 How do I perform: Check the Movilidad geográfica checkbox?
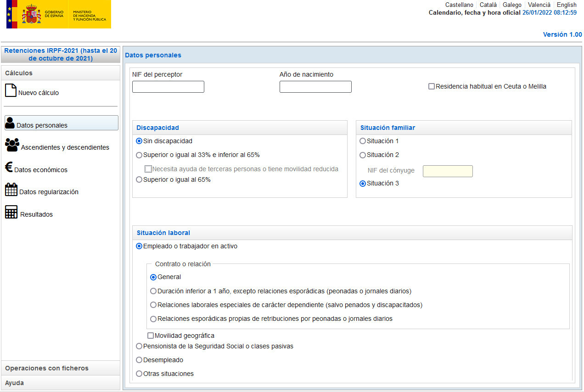click(x=151, y=336)
